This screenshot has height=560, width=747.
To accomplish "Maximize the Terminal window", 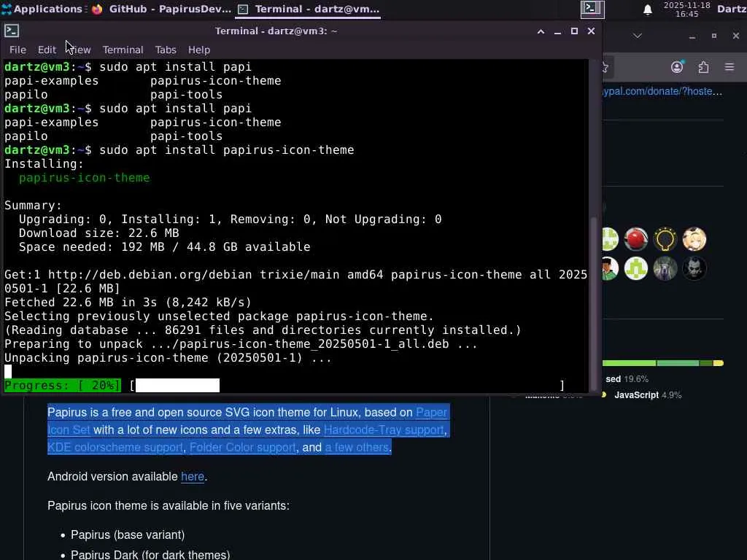I will point(574,31).
